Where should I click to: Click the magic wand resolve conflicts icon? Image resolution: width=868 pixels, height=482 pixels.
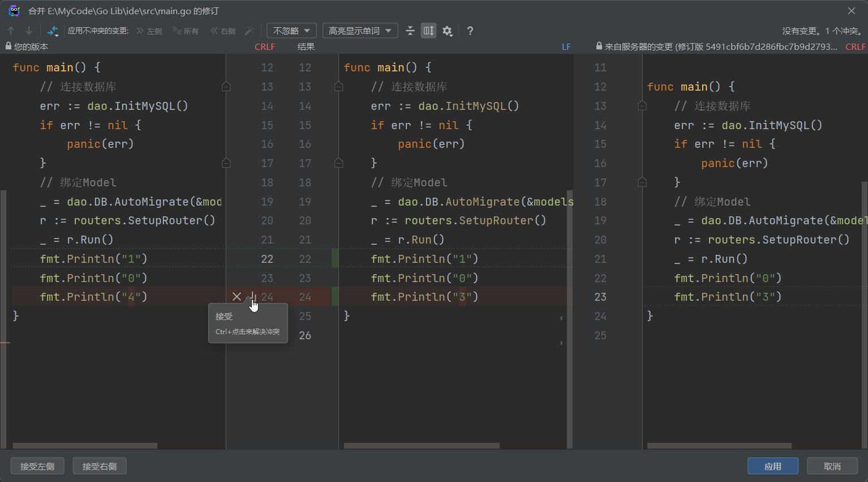[x=249, y=31]
